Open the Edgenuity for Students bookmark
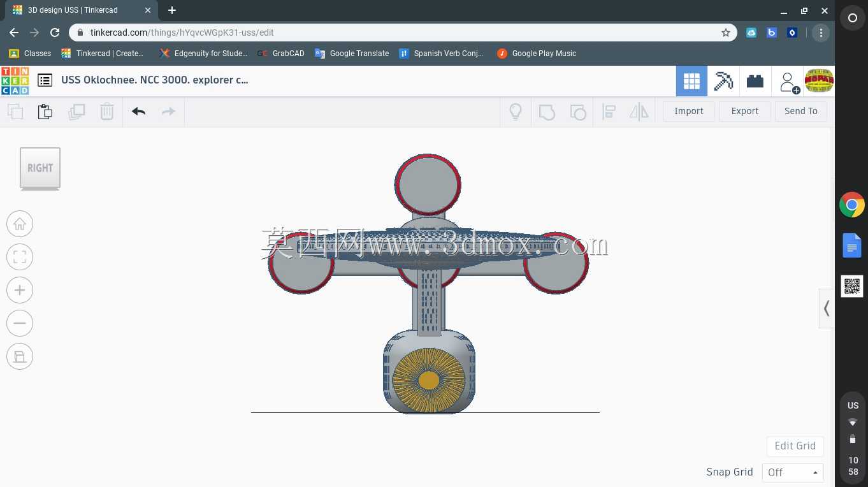The width and height of the screenshot is (868, 487). 203,54
